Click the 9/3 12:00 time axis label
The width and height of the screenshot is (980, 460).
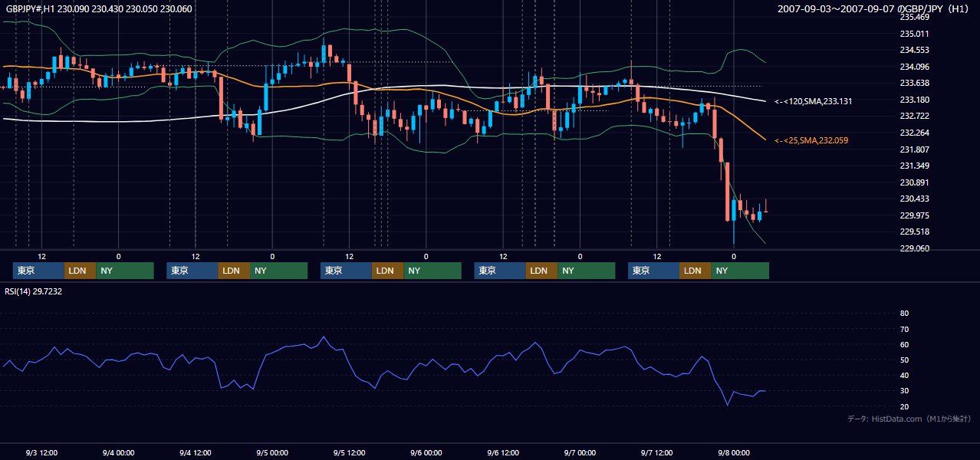pyautogui.click(x=42, y=453)
